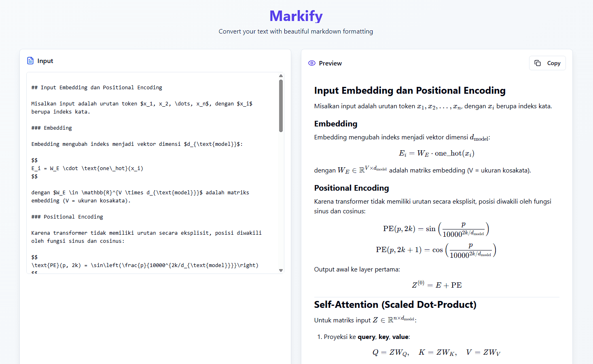Click the 'Untuk matriks input Z' paragraph

[x=365, y=320]
